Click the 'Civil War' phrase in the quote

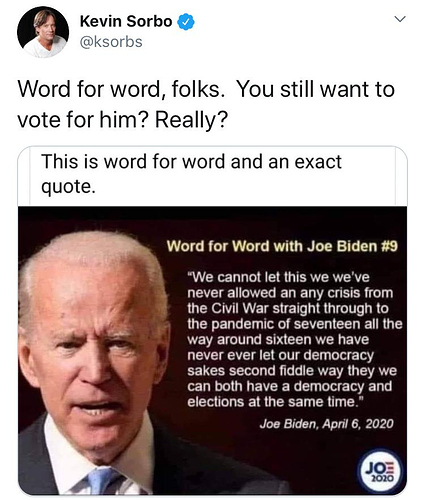point(240,308)
